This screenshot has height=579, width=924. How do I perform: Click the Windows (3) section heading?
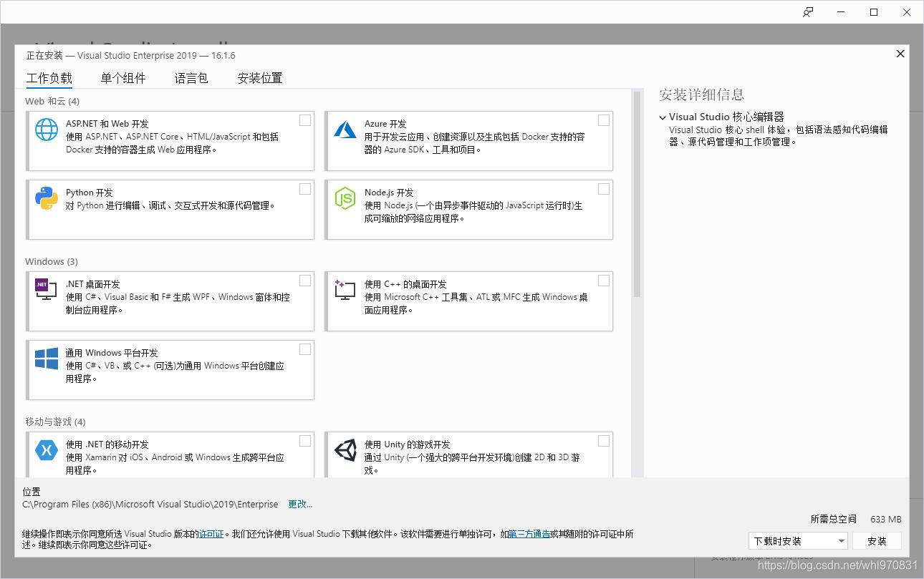pyautogui.click(x=52, y=261)
